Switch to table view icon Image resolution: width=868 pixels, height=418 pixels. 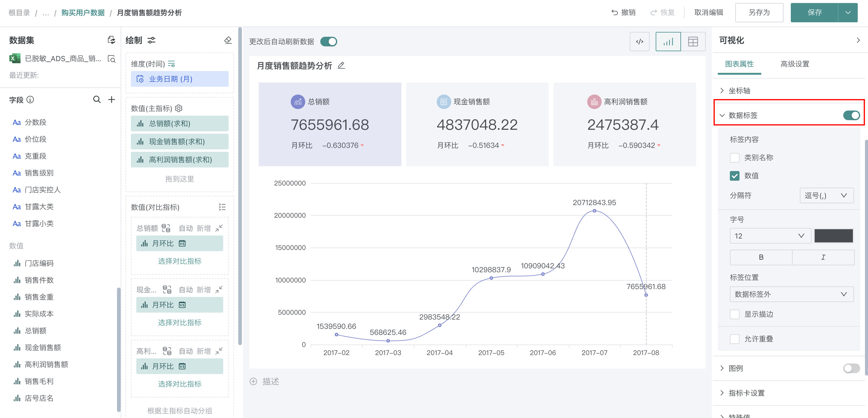coord(693,42)
